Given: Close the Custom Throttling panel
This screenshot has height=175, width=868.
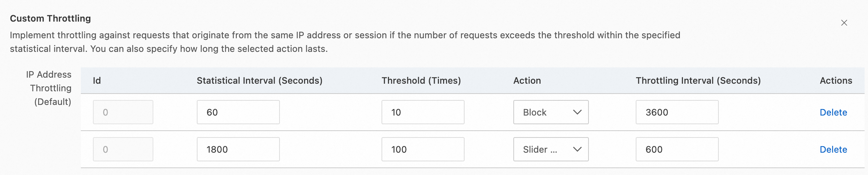Looking at the screenshot, I should (844, 23).
